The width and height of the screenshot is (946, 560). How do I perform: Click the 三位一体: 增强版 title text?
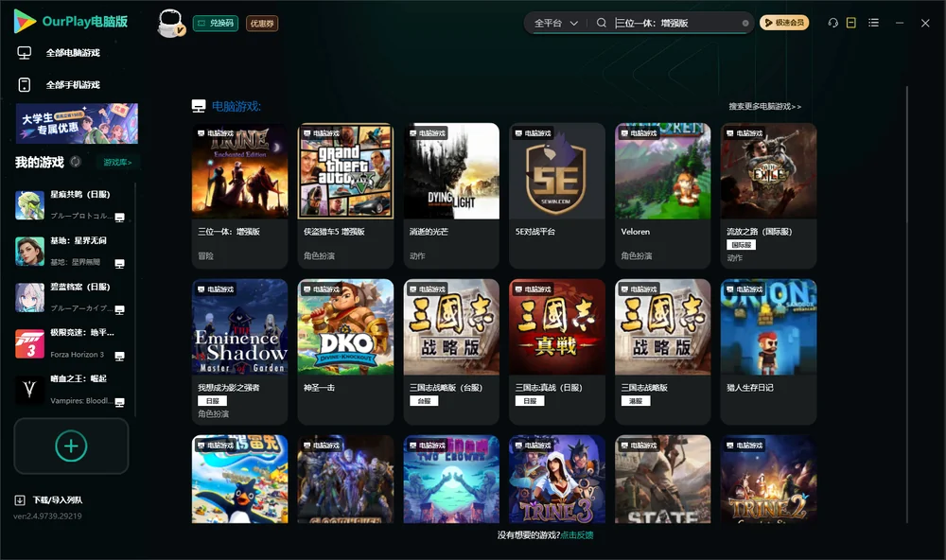229,232
